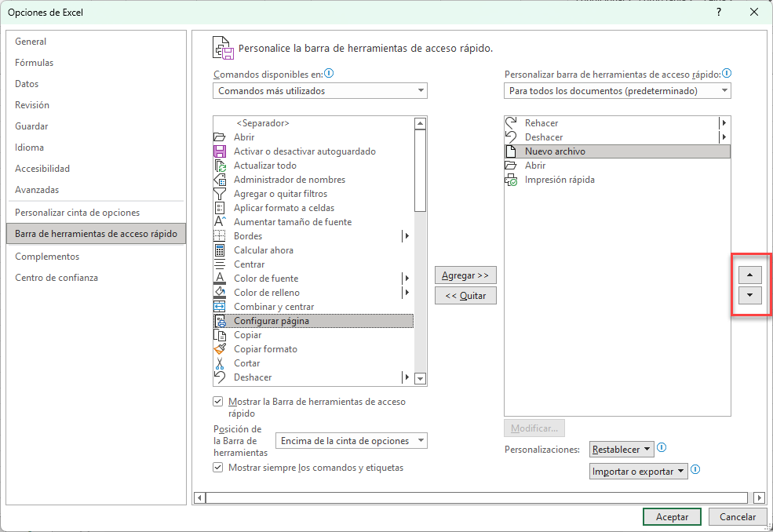Click the Copiar formato paintbrush icon

[220, 349]
